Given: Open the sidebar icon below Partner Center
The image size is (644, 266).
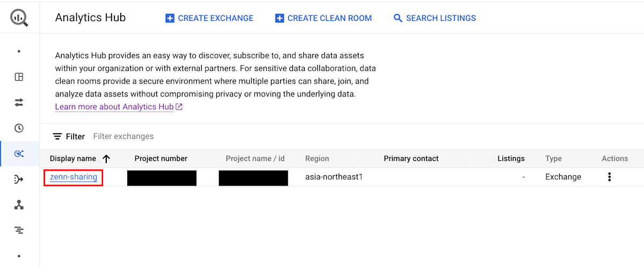Looking at the screenshot, I should tap(19, 231).
